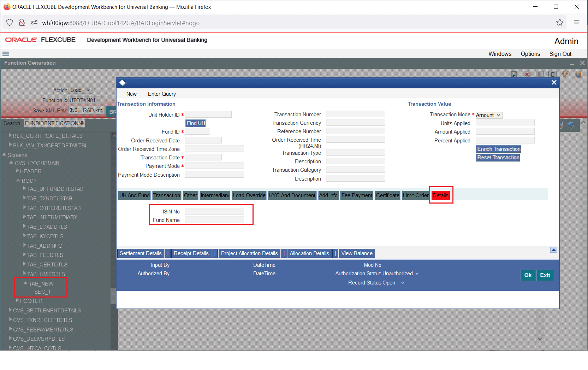Click the blue undo arrow icon
This screenshot has height=370, width=588.
(x=571, y=125)
